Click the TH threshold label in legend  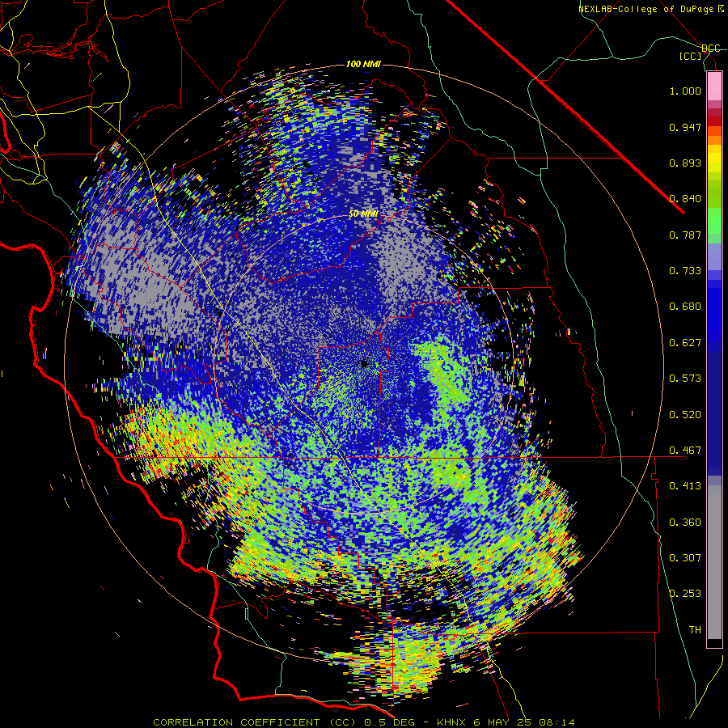(x=695, y=630)
